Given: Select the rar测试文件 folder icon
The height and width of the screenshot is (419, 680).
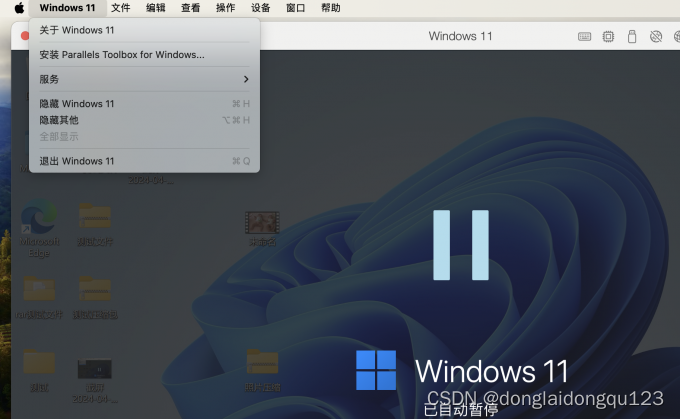Looking at the screenshot, I should coord(39,298).
